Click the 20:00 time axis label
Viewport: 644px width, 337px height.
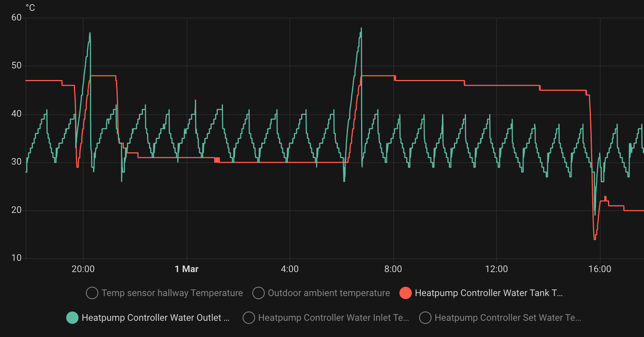pyautogui.click(x=83, y=269)
